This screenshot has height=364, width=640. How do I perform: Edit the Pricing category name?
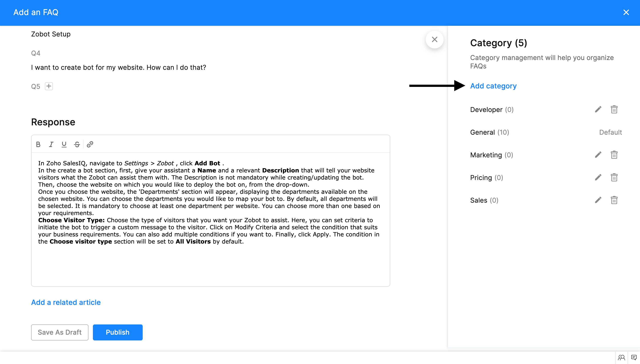[598, 177]
